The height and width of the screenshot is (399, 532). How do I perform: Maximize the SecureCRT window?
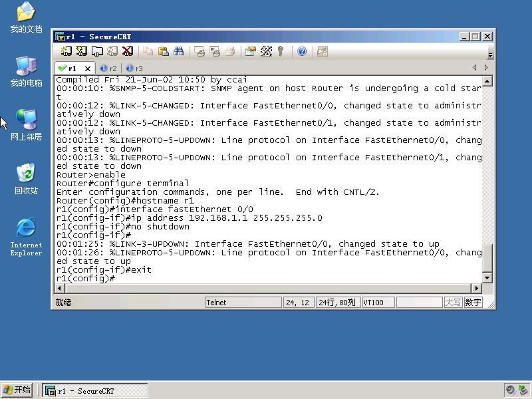tap(475, 37)
